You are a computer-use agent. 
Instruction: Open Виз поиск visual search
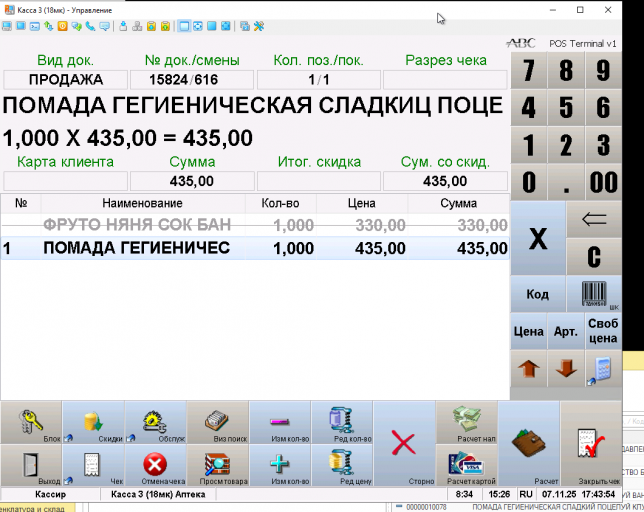218,422
